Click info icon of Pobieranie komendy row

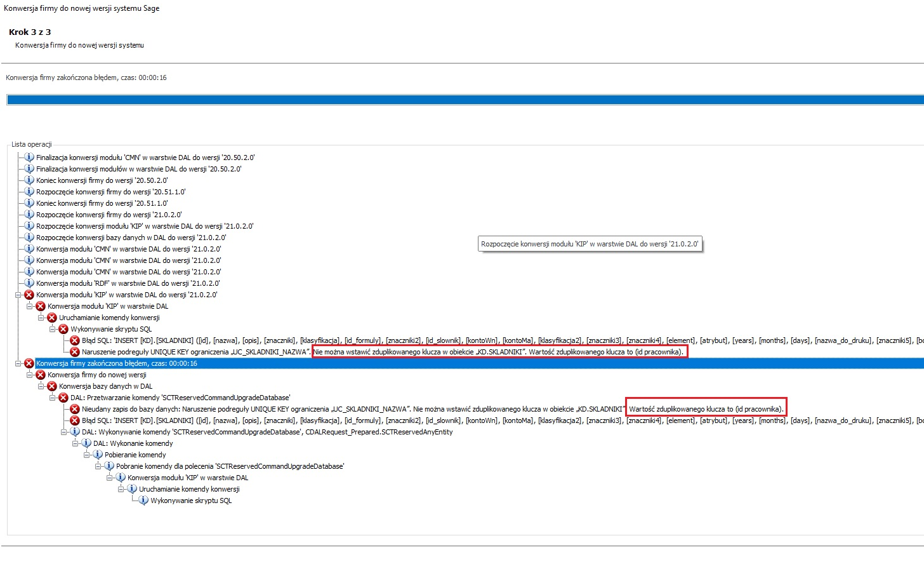(x=98, y=455)
